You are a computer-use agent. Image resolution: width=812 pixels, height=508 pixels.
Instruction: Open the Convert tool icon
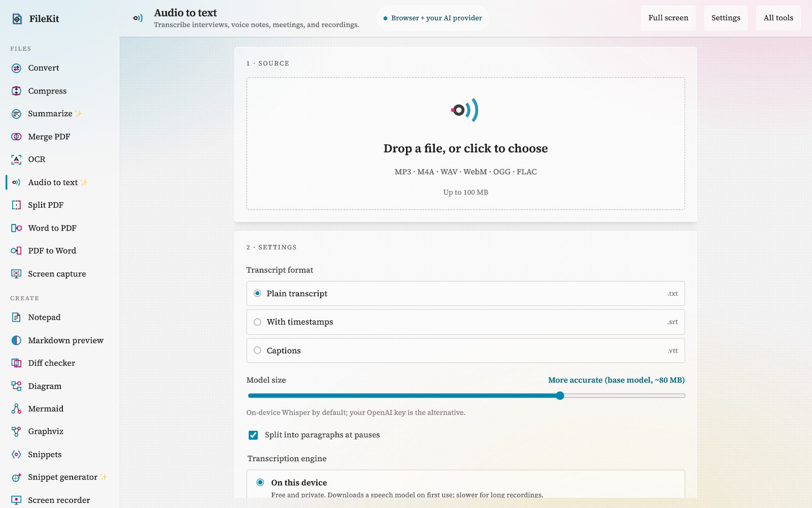16,68
